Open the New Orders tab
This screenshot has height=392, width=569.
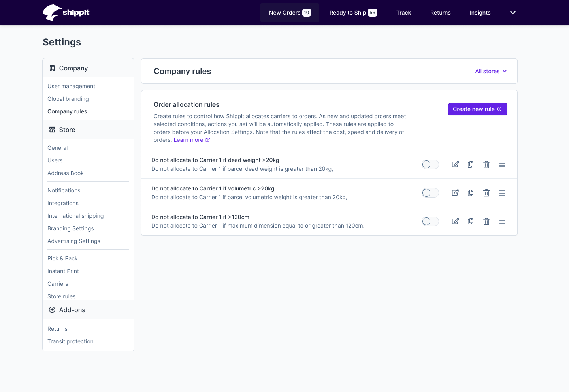pos(290,13)
